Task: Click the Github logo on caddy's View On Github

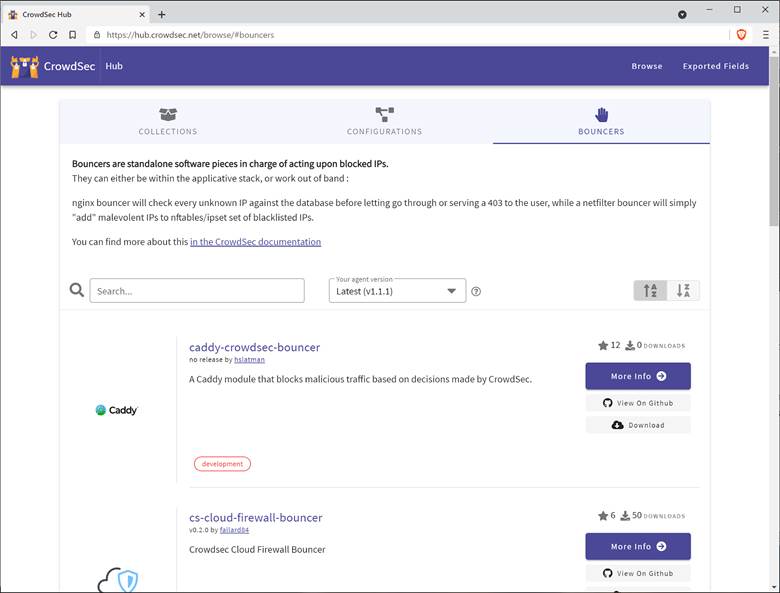Action: 607,403
